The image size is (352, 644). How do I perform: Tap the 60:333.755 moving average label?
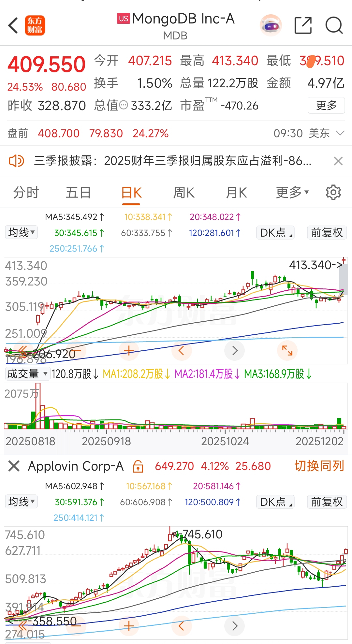(146, 233)
